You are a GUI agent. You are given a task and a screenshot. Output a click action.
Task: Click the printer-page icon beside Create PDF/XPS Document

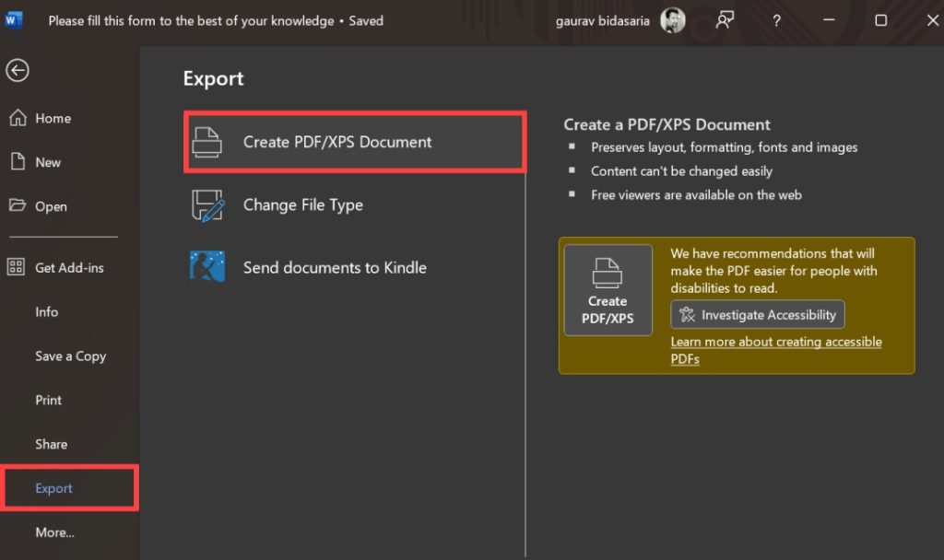(x=207, y=143)
